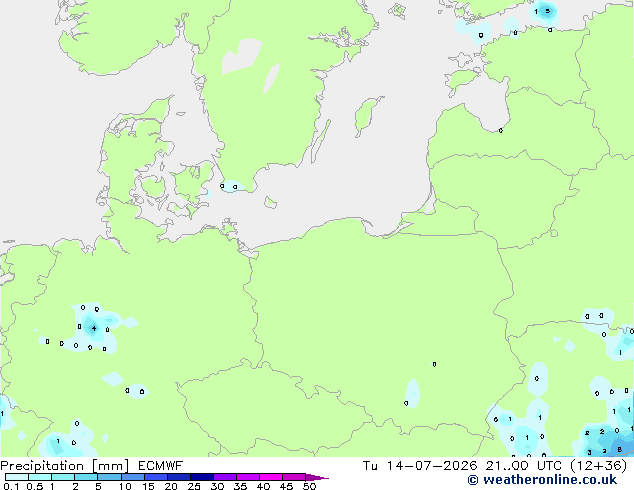The image size is (634, 490).
Task: Click the '5' precipitation value near Finland coast
Action: 548,11
